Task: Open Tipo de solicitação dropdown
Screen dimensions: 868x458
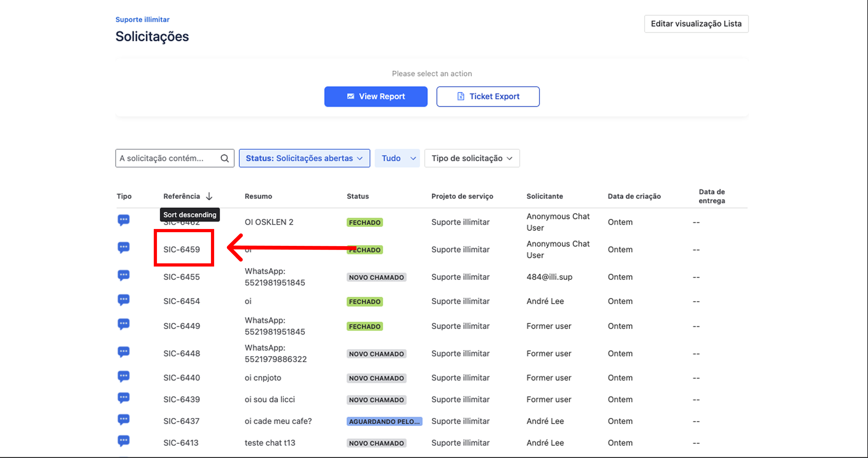Action: tap(471, 158)
